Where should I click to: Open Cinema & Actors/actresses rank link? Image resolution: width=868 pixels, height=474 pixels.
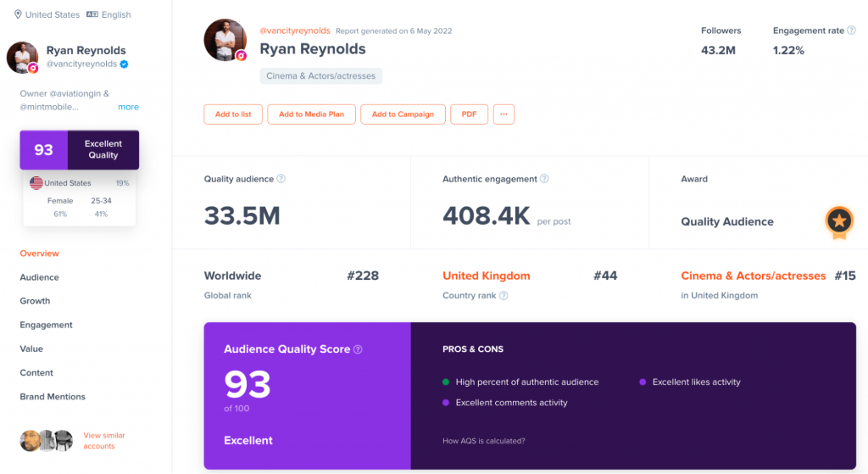(x=754, y=276)
